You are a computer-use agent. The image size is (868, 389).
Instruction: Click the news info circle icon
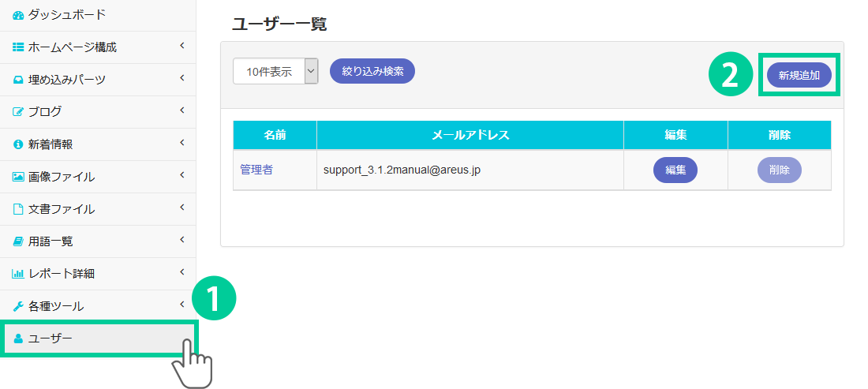[x=18, y=144]
